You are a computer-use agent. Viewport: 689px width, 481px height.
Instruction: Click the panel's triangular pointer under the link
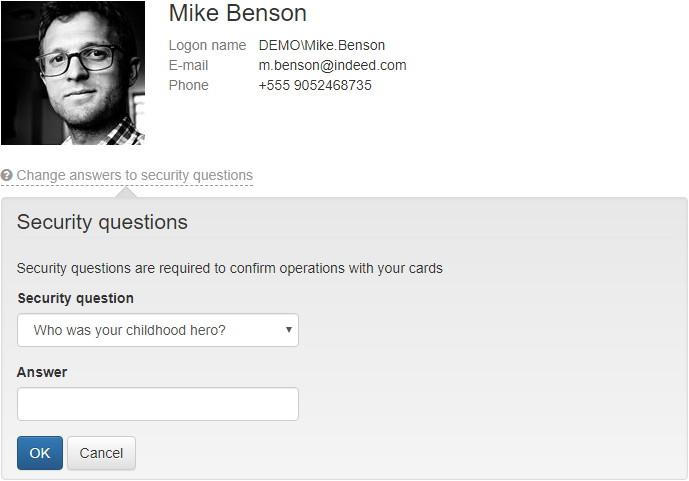coord(129,192)
